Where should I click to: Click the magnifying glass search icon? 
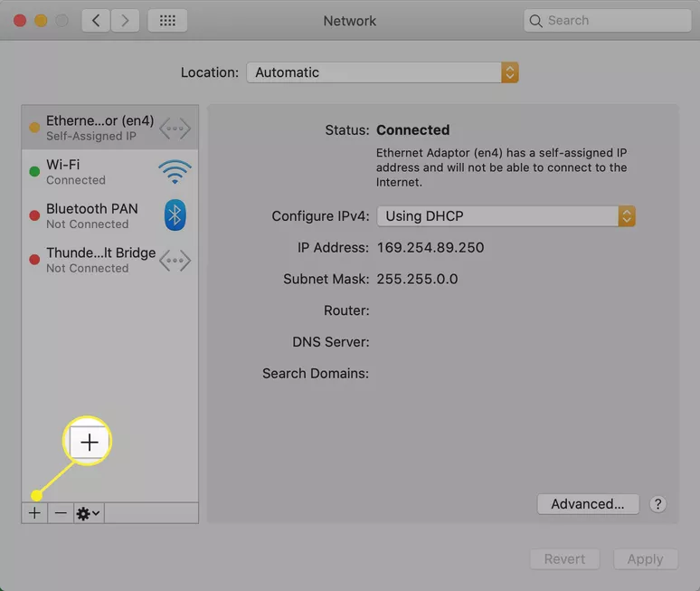[x=535, y=21]
